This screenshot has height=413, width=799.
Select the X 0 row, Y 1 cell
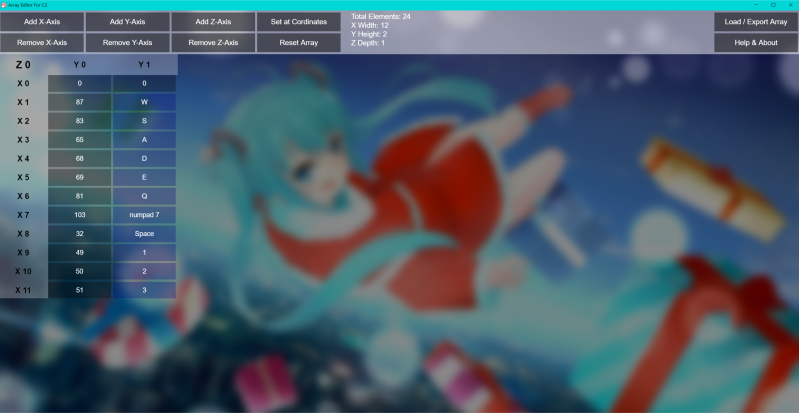(x=144, y=84)
